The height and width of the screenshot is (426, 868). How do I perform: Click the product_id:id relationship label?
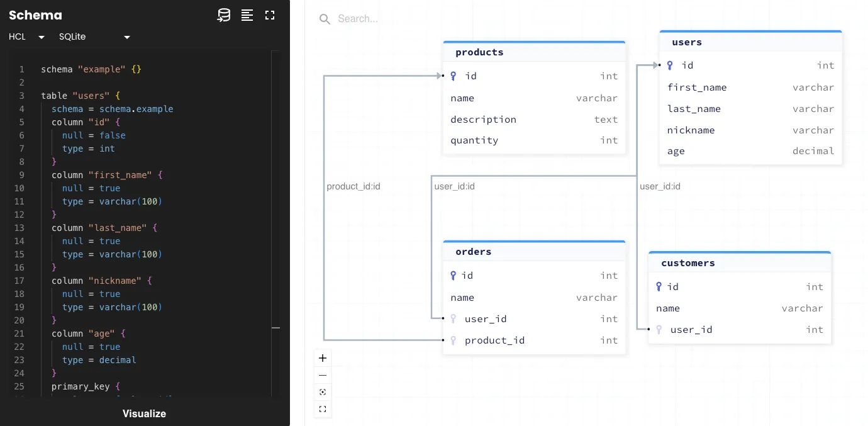coord(353,186)
